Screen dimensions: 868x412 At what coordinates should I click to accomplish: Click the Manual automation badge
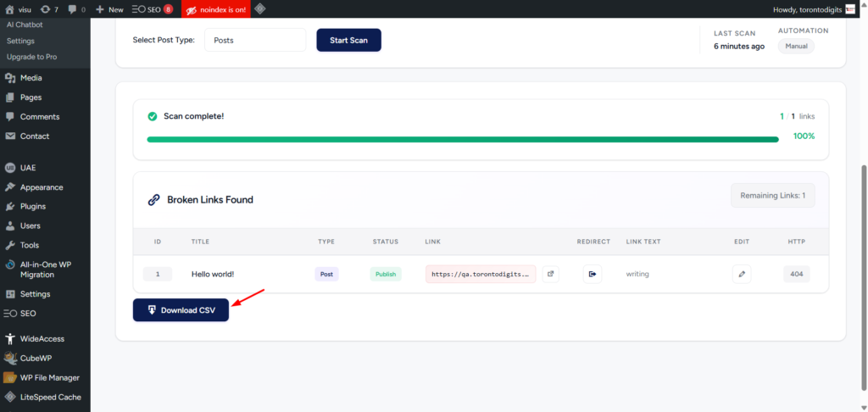796,46
